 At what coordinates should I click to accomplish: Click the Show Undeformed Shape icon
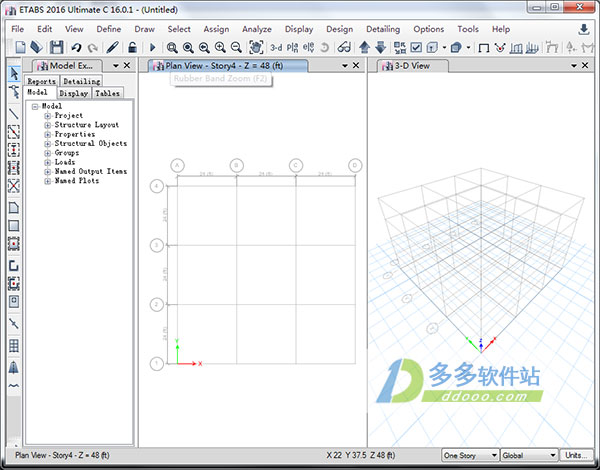(484, 47)
